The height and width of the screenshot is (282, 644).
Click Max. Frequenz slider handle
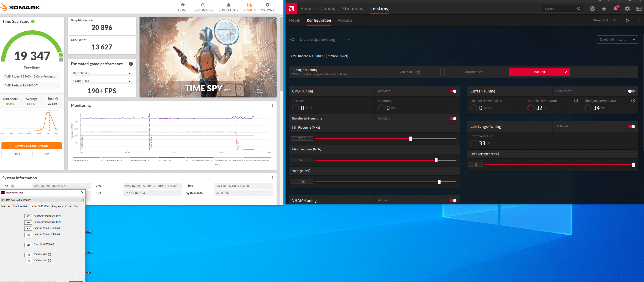[436, 160]
